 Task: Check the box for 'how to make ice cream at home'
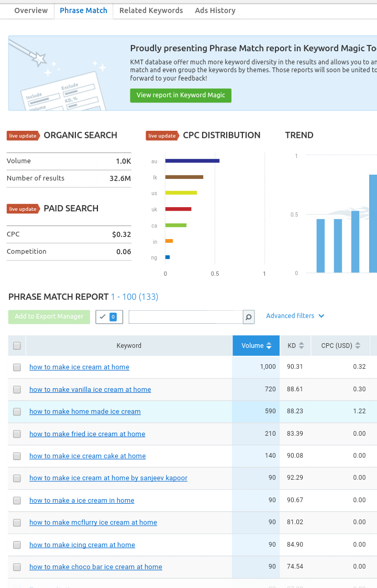coord(17,367)
